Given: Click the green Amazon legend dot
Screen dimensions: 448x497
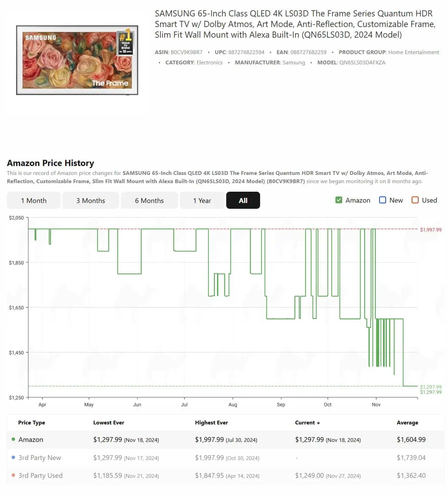Looking at the screenshot, I should pyautogui.click(x=13, y=439).
